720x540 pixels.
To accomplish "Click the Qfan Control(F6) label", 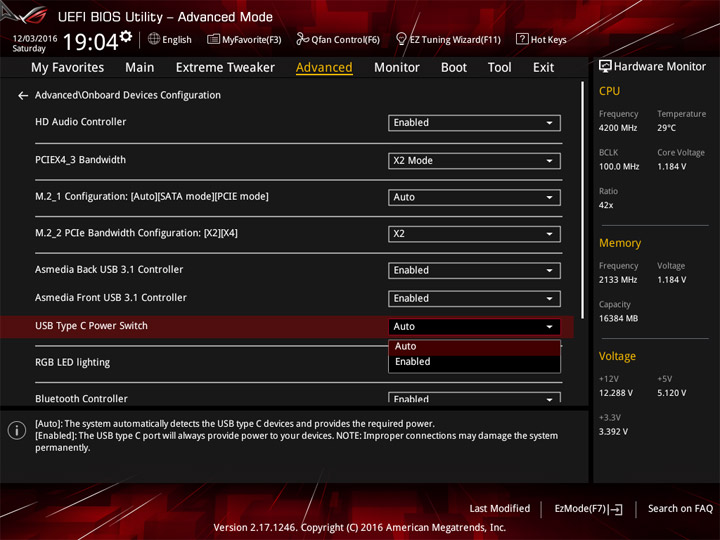I will (345, 40).
